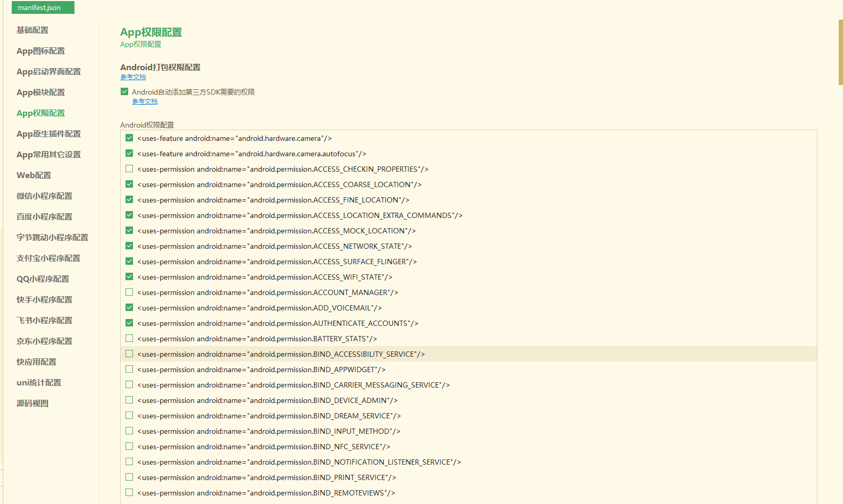Go to App图标配置 in sidebar
This screenshot has height=504, width=843.
click(40, 51)
